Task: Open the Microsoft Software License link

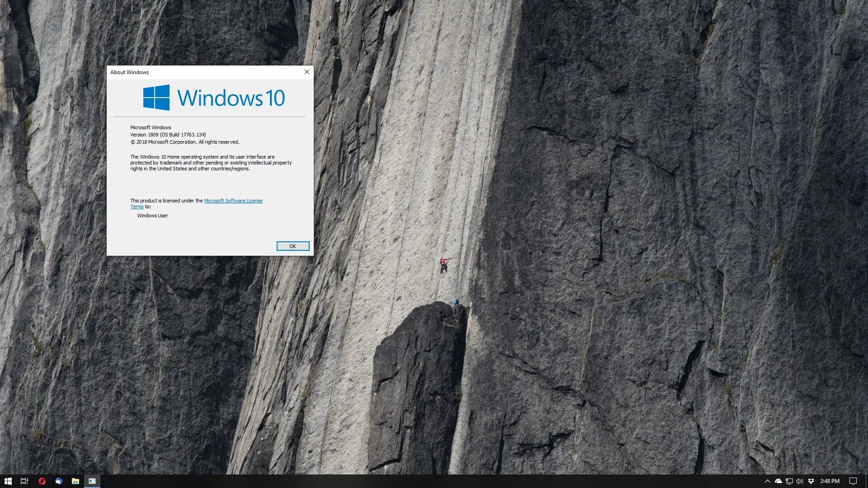Action: point(233,201)
